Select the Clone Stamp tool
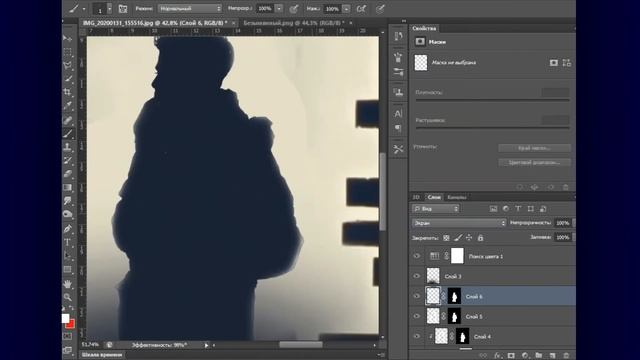The height and width of the screenshot is (360, 640). point(67,147)
